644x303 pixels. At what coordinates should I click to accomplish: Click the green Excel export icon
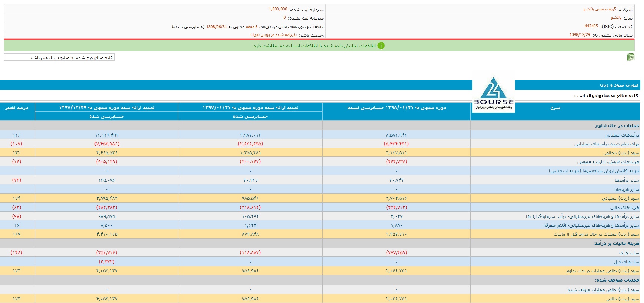(631, 57)
